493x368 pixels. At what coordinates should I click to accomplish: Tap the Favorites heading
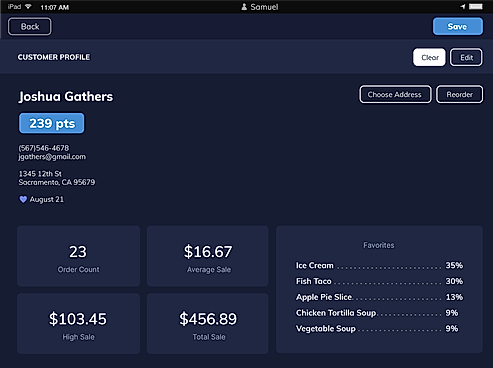click(379, 245)
